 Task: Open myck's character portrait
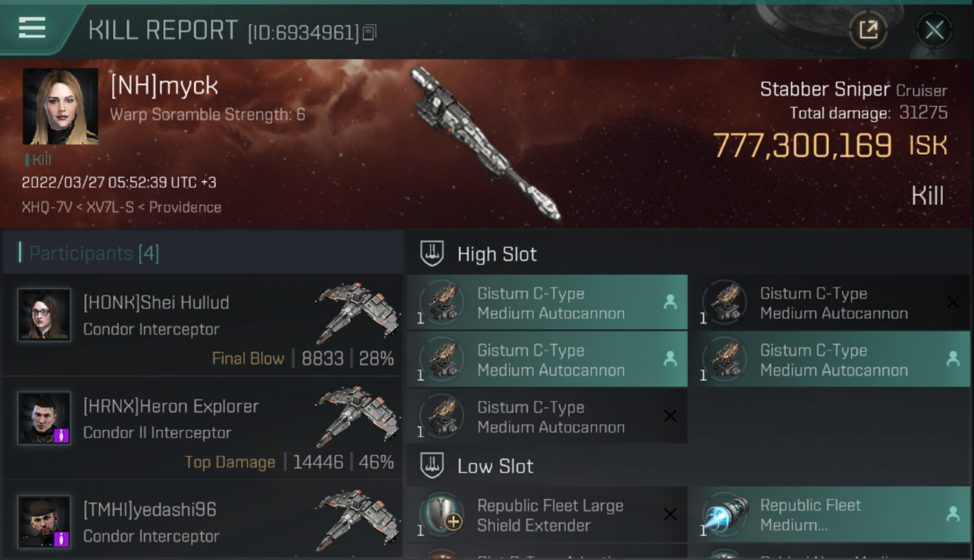pos(60,106)
